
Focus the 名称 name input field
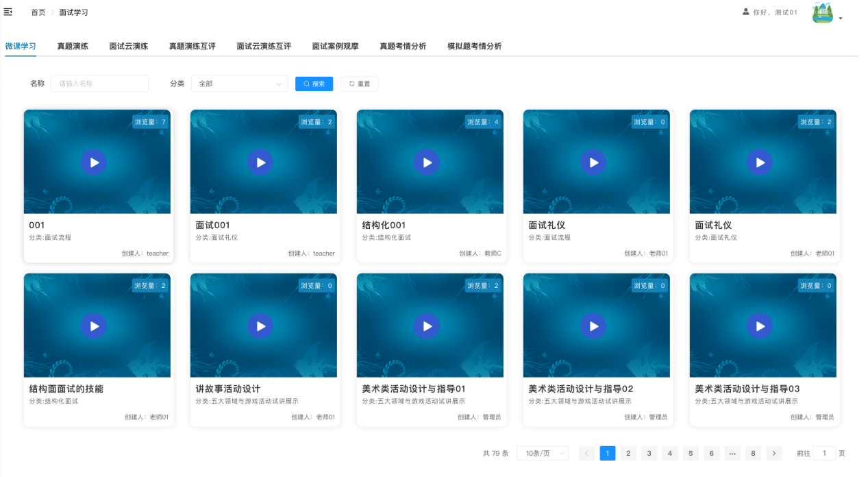click(x=99, y=84)
